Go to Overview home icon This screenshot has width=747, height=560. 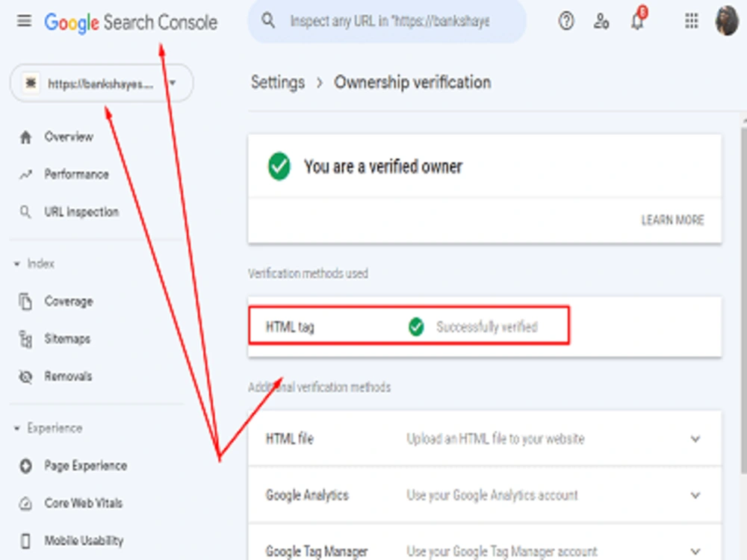[x=25, y=137]
